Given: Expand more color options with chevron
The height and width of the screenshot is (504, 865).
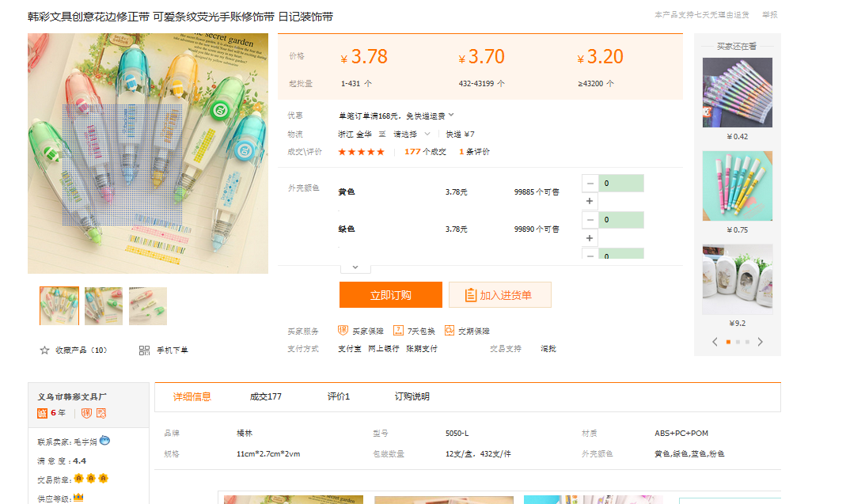Looking at the screenshot, I should [x=355, y=267].
